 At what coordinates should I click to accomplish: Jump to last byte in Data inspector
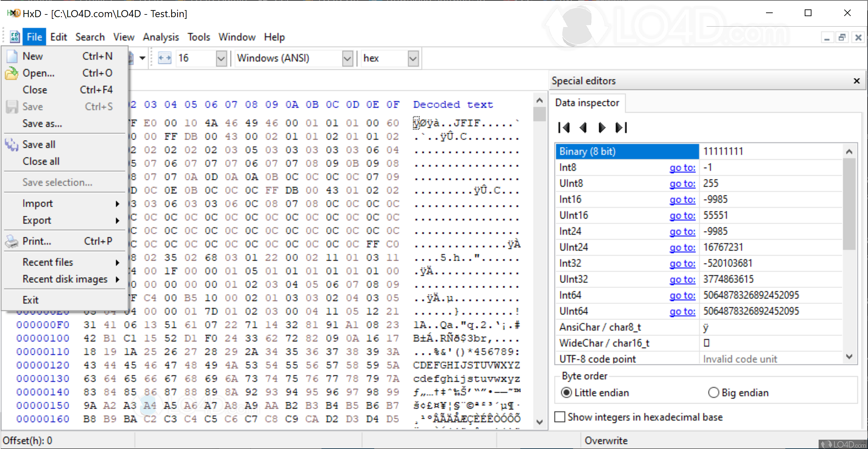click(x=621, y=128)
